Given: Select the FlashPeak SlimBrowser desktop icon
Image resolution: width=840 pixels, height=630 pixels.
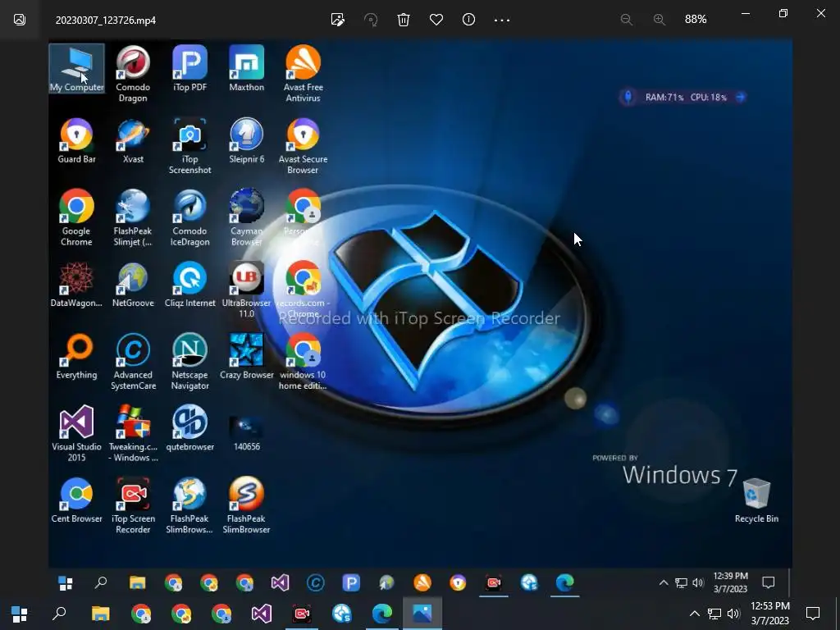Looking at the screenshot, I should click(246, 505).
